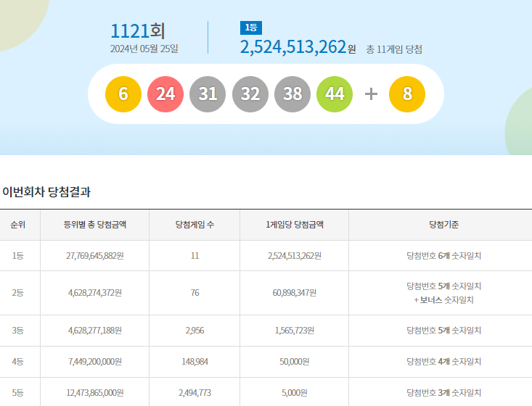Click the total amount 7,449,200,000원
Viewport: 532px width, 406px height.
point(94,362)
